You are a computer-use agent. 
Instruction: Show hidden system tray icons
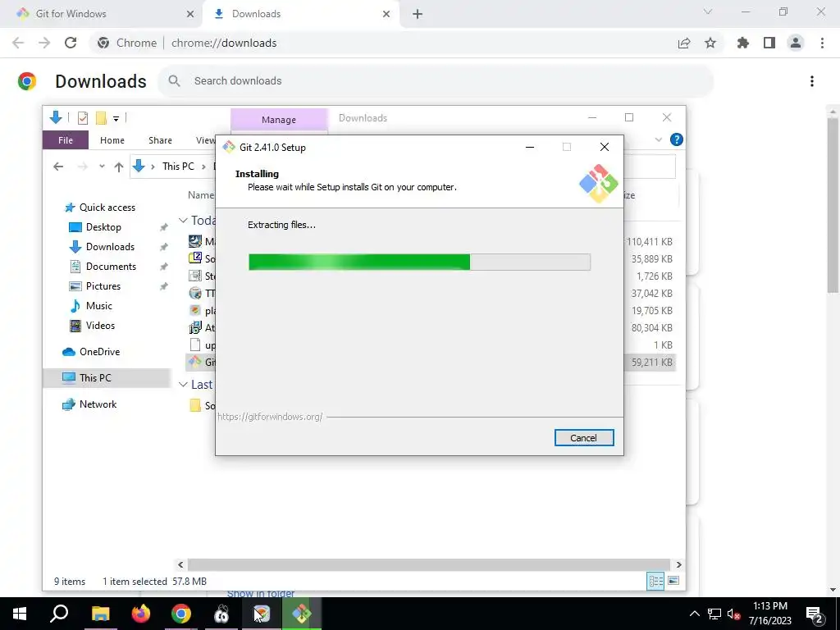click(694, 614)
